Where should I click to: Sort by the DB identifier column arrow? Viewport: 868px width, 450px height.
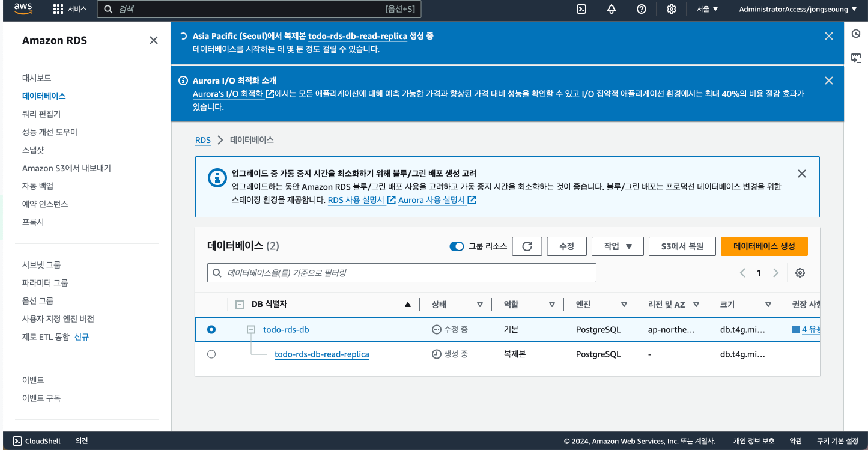(x=408, y=305)
